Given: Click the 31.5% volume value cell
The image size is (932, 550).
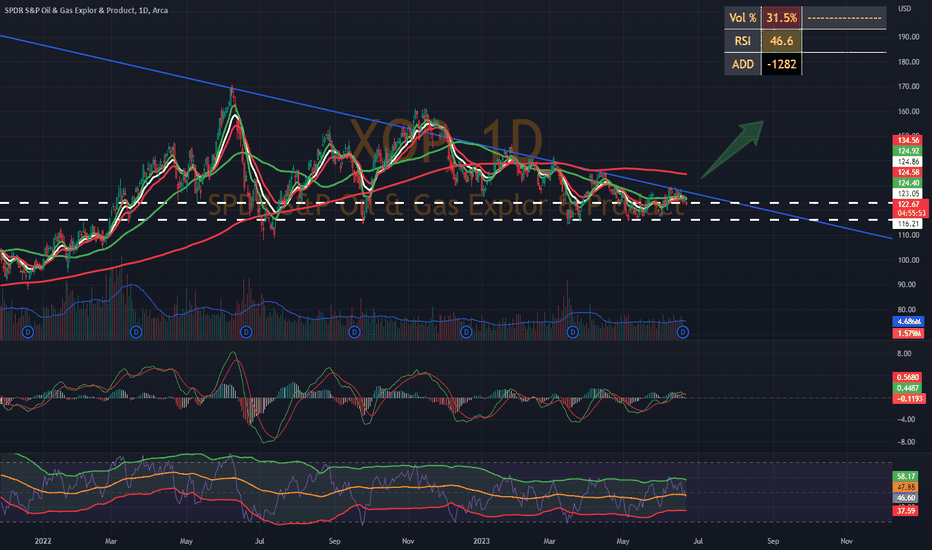Looking at the screenshot, I should pos(781,18).
